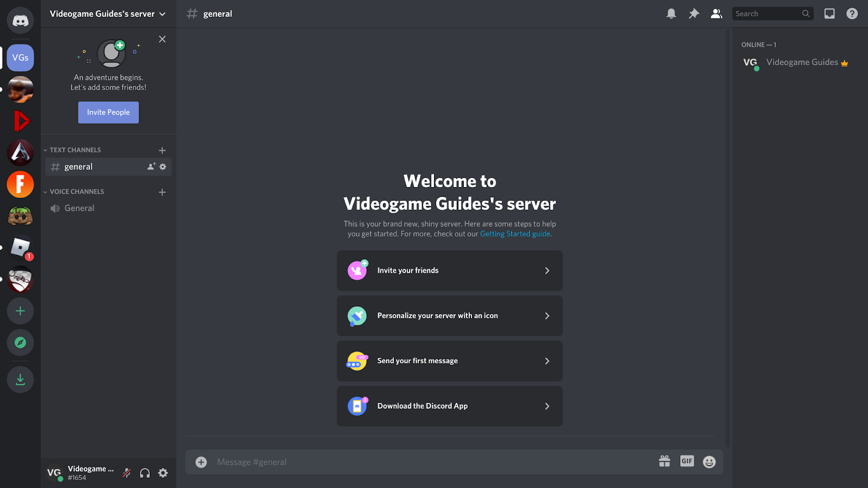Open the Getting Started guide link
The width and height of the screenshot is (868, 488).
(515, 234)
